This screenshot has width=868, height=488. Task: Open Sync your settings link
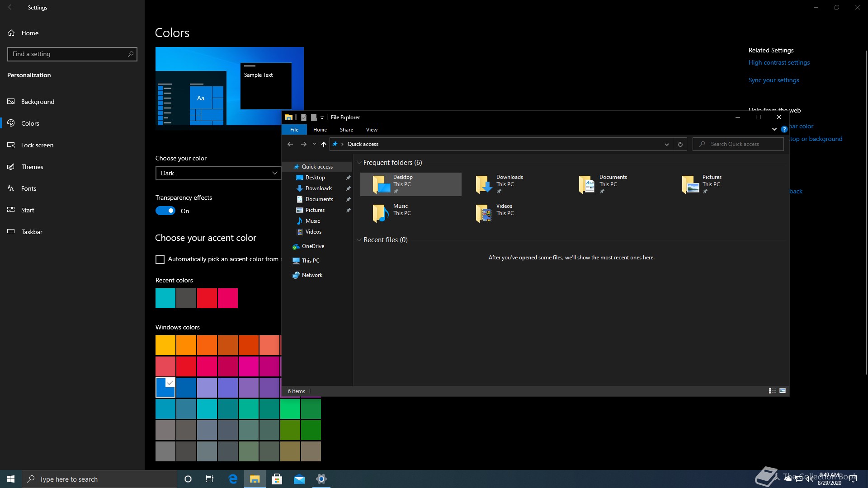click(x=774, y=80)
